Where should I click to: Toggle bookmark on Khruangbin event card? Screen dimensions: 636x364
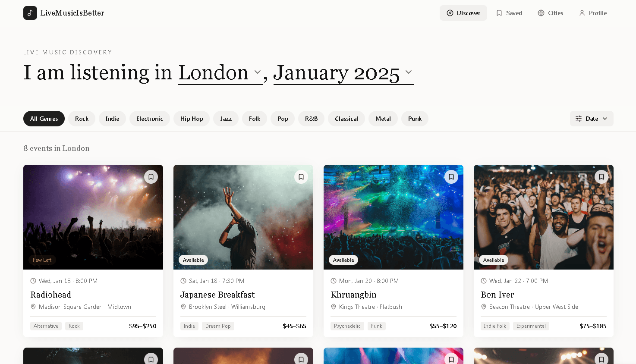point(451,177)
